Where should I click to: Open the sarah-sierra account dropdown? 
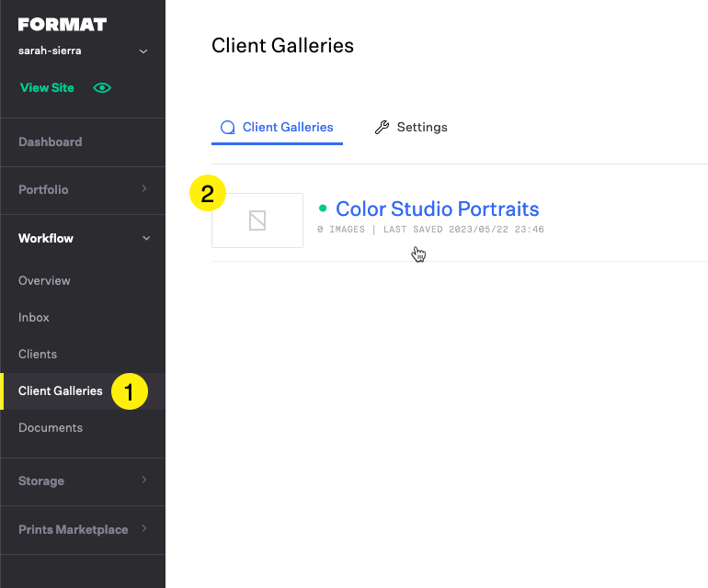coord(143,51)
